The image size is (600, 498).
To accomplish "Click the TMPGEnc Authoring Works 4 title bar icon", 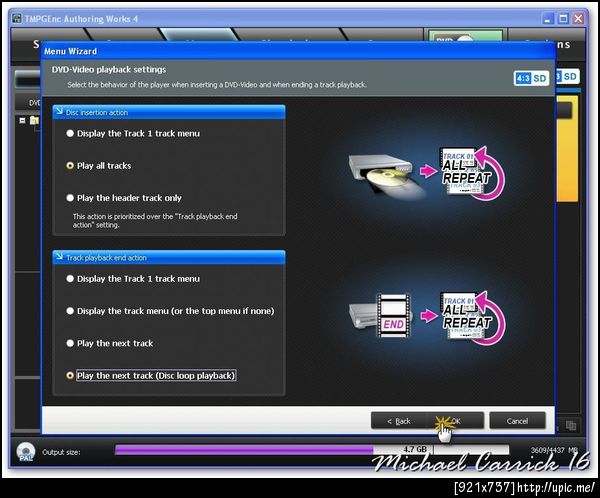I will coord(16,18).
